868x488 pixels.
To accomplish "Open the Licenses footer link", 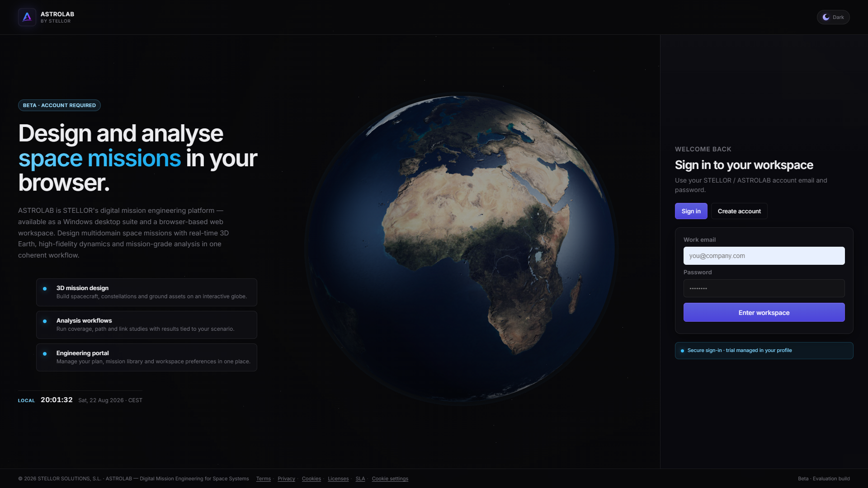I will (x=338, y=479).
